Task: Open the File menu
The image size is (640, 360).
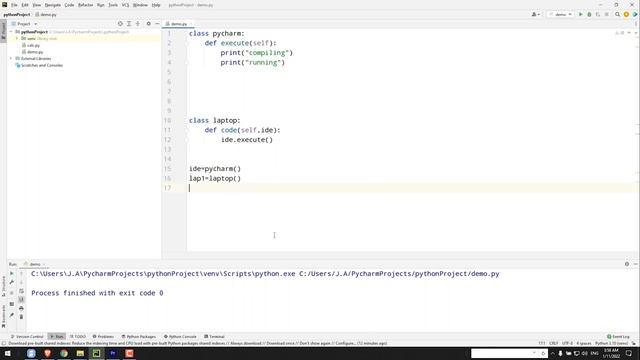Action: (14, 5)
